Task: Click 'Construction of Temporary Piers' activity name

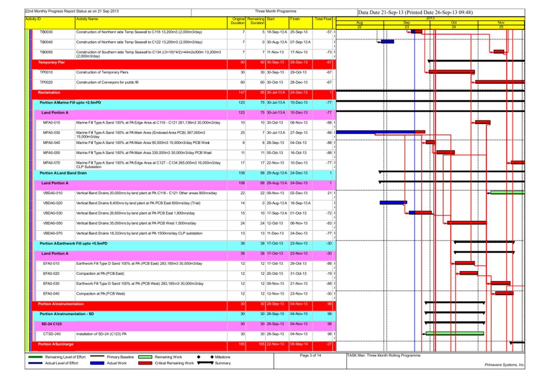Action: tap(102, 73)
